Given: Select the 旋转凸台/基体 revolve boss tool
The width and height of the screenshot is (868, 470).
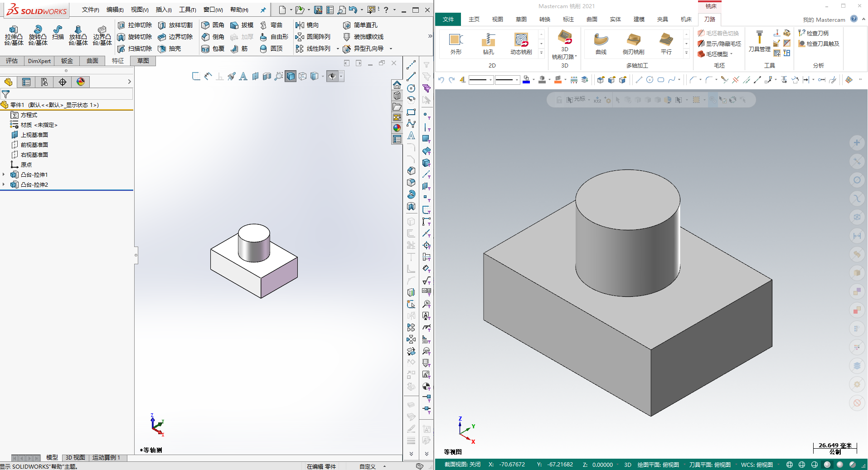Looking at the screenshot, I should pyautogui.click(x=38, y=35).
